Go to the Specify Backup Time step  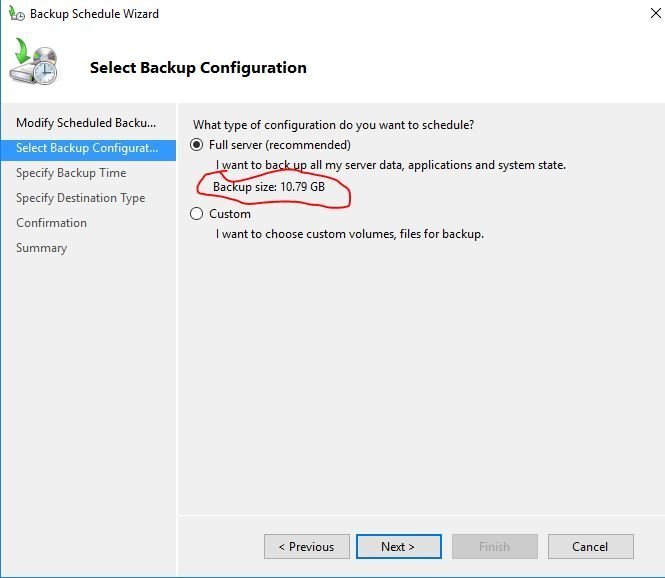(71, 173)
